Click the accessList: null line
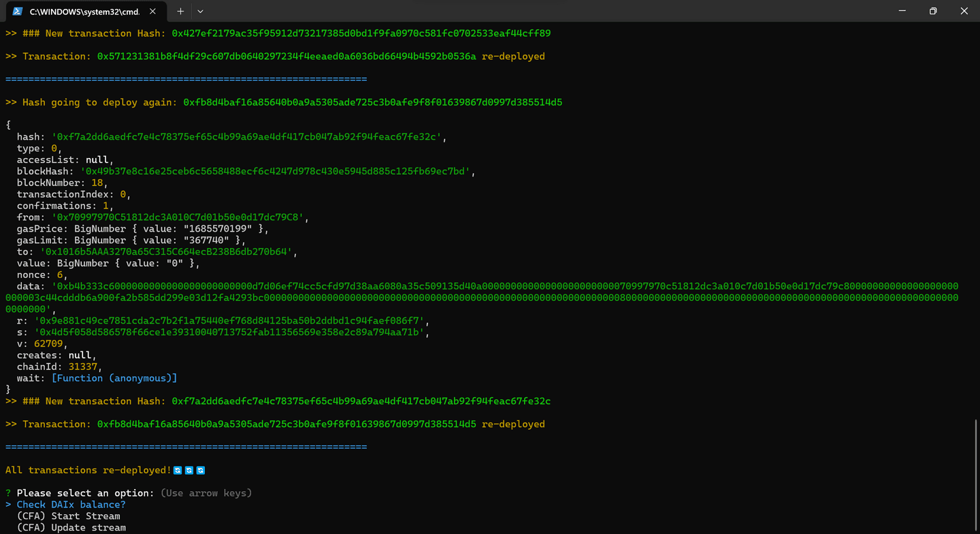Image resolution: width=980 pixels, height=534 pixels. click(x=65, y=160)
